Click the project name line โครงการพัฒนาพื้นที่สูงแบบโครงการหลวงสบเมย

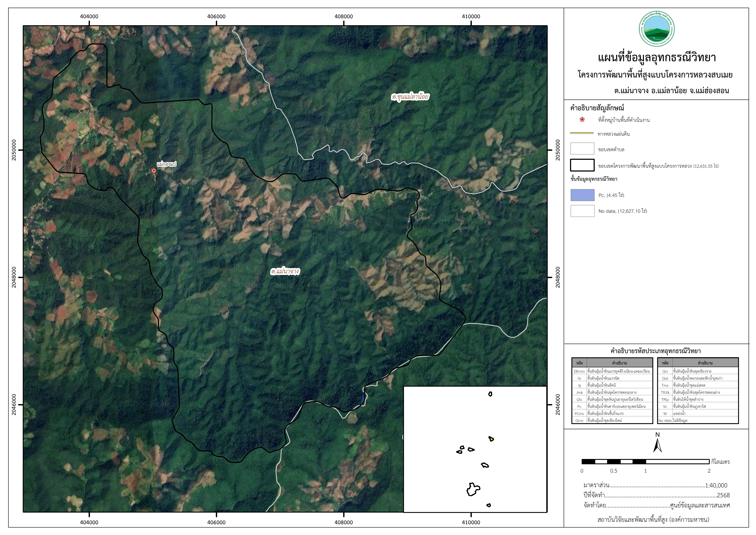coord(655,75)
